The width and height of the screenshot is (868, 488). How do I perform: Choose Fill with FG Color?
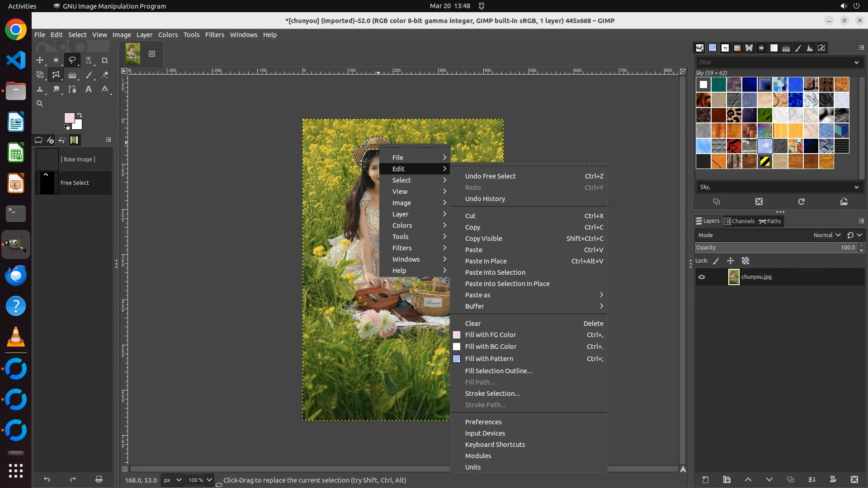tap(491, 335)
